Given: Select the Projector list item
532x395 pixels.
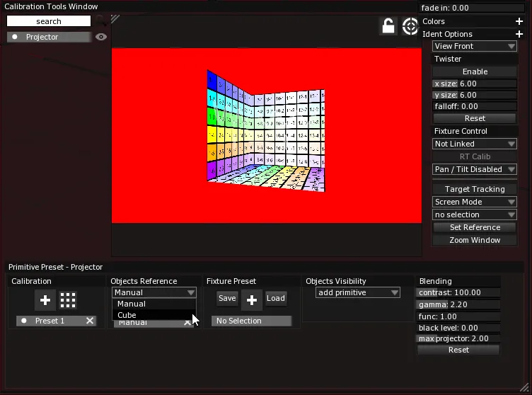Looking at the screenshot, I should (50, 37).
